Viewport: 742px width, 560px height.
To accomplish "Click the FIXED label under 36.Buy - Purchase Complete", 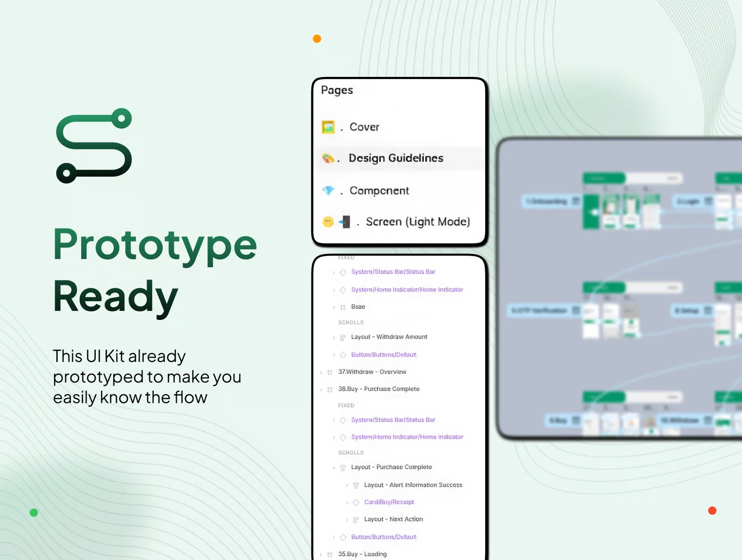I will coord(346,405).
